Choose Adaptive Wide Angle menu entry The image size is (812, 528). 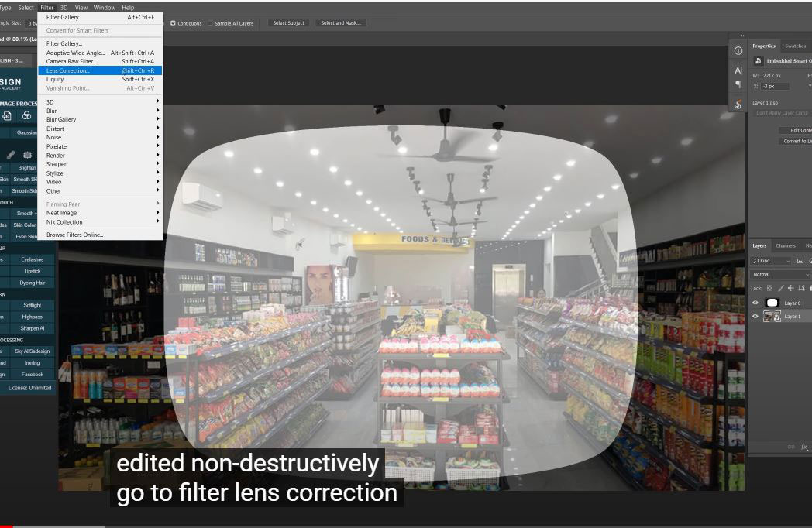[x=100, y=53]
